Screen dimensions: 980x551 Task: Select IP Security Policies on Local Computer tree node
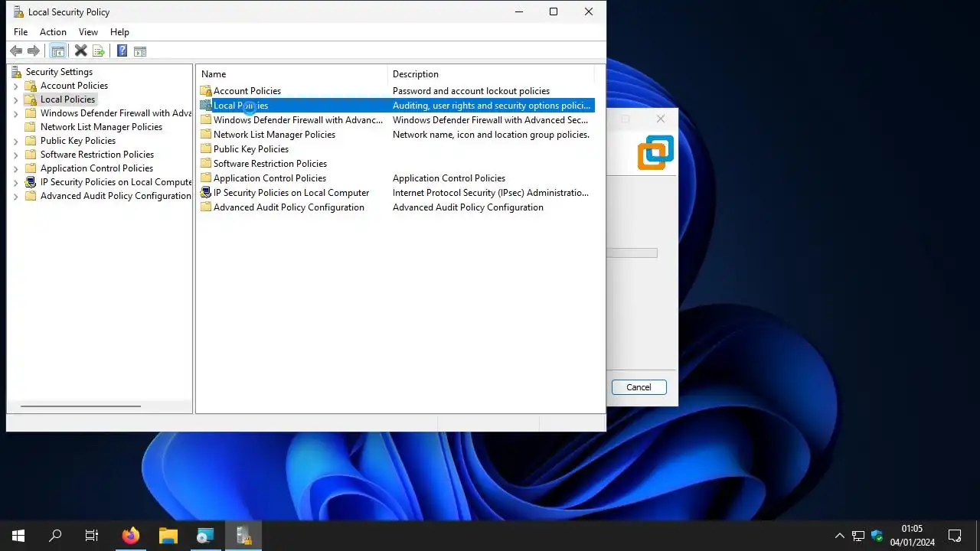click(116, 182)
